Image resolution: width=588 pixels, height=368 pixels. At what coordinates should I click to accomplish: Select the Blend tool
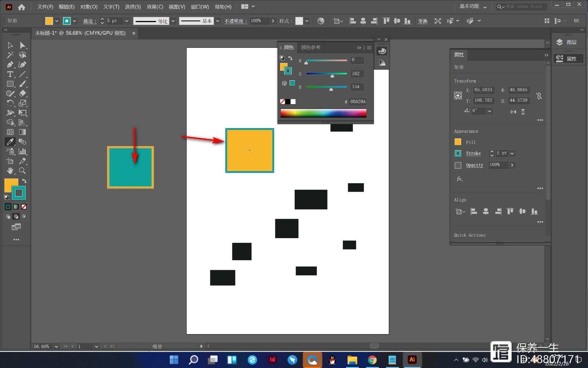click(22, 142)
